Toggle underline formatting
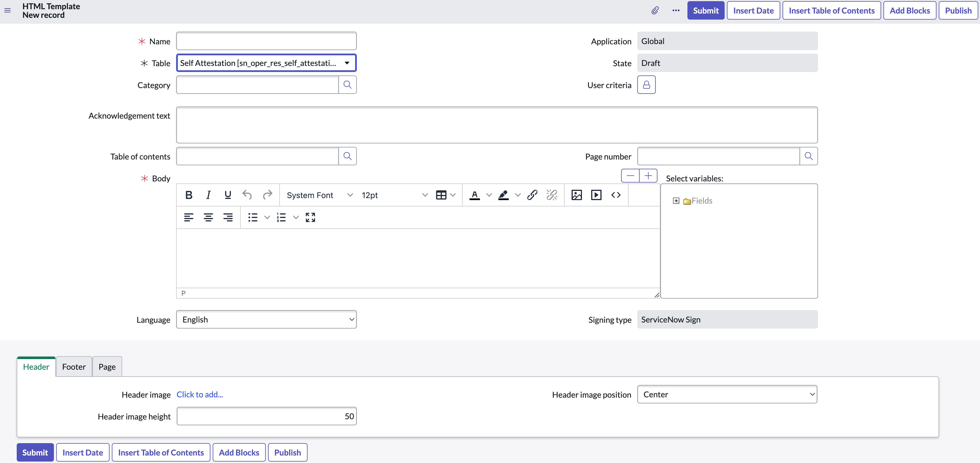The height and width of the screenshot is (463, 980). pyautogui.click(x=227, y=195)
